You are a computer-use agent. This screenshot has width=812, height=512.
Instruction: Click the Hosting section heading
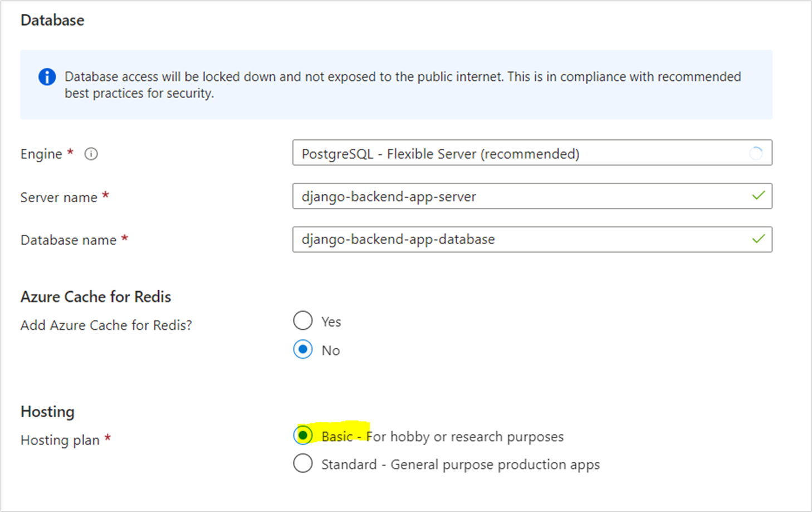(47, 411)
